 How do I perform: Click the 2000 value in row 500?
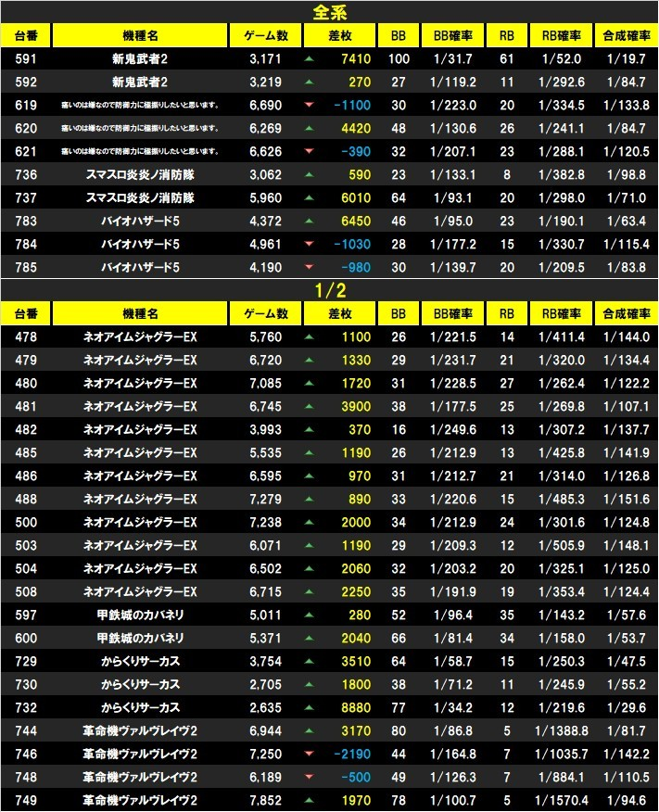point(356,522)
